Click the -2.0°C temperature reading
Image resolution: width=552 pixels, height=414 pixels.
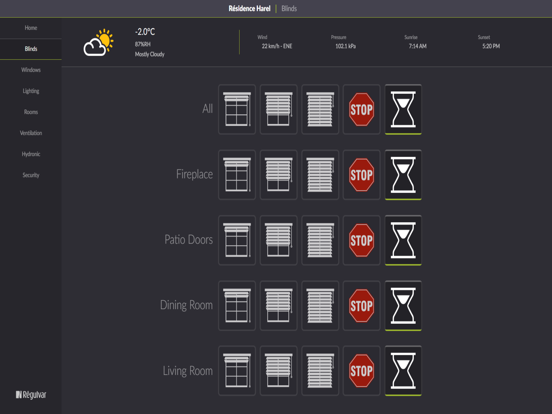pyautogui.click(x=145, y=32)
